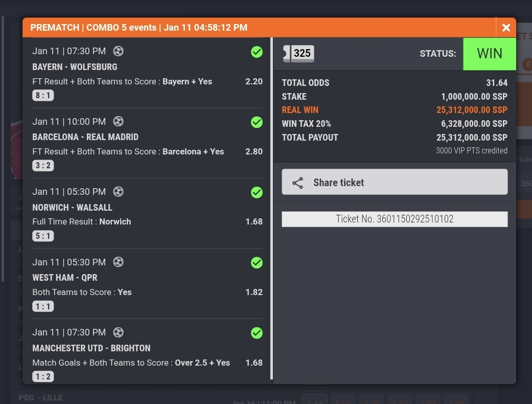This screenshot has height=404, width=532.
Task: Click the soccer ball icon for Norwich - Walsall
Action: (118, 192)
